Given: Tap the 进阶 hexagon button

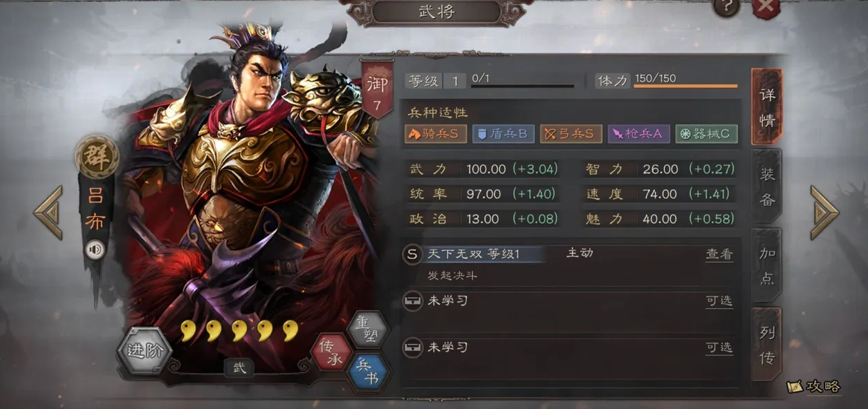Looking at the screenshot, I should pos(145,350).
